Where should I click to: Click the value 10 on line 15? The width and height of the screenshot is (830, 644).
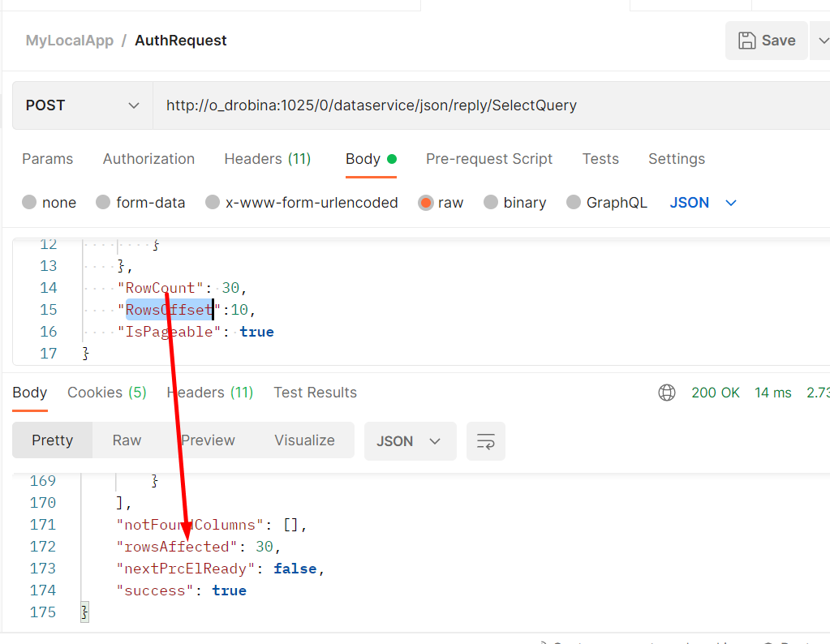[239, 310]
